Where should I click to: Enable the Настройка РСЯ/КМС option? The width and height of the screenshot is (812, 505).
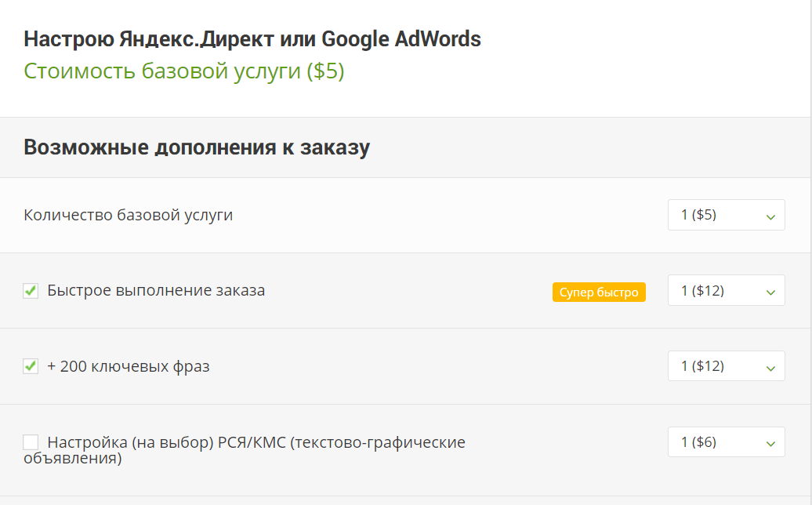pyautogui.click(x=30, y=441)
